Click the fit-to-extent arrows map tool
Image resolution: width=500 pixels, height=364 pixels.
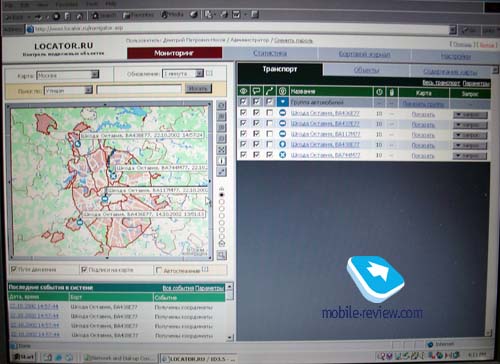click(x=221, y=150)
